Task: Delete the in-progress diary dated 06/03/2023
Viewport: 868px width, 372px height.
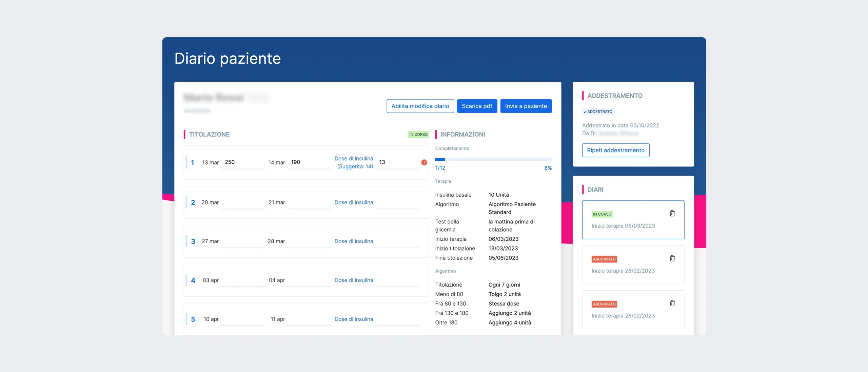Action: click(x=672, y=213)
